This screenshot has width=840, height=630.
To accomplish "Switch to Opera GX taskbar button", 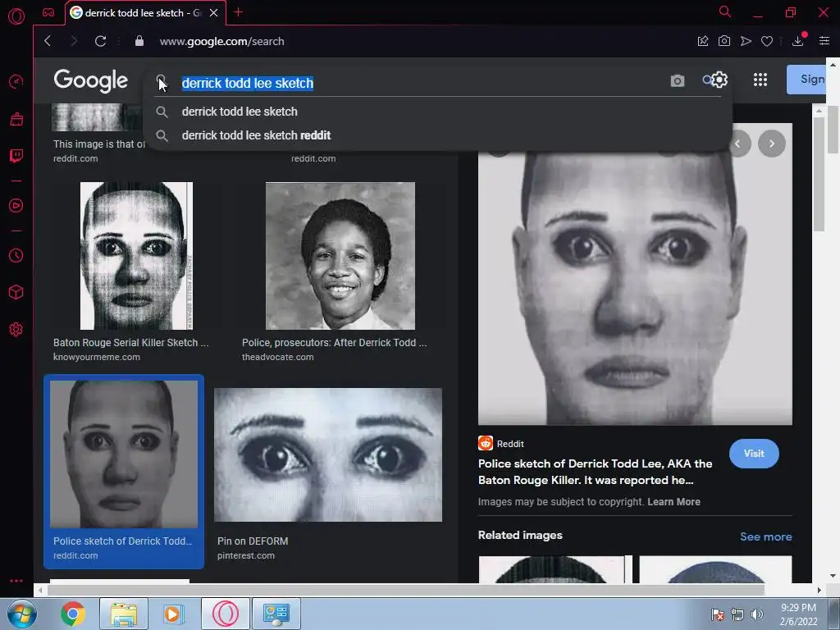I will [x=226, y=614].
